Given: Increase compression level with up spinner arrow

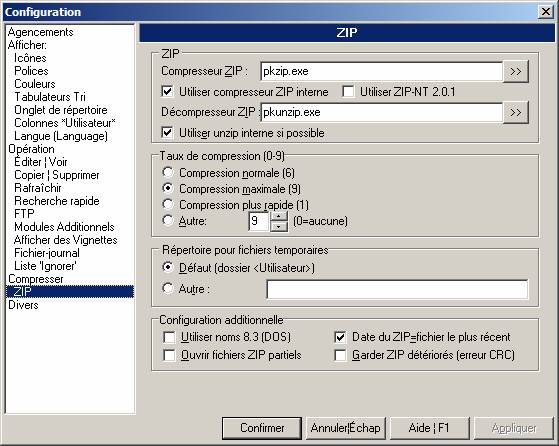Looking at the screenshot, I should point(279,216).
